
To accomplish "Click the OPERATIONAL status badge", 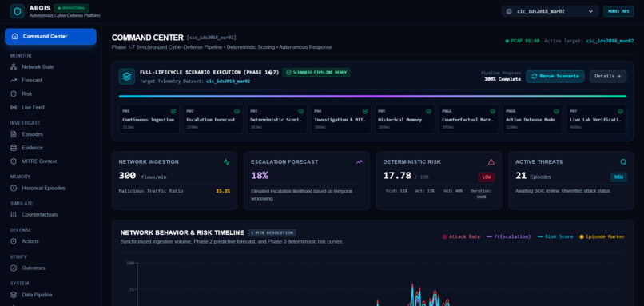I will tap(71, 8).
